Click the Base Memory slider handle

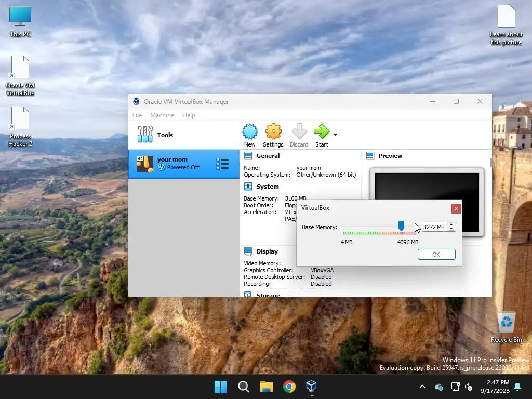(x=402, y=226)
